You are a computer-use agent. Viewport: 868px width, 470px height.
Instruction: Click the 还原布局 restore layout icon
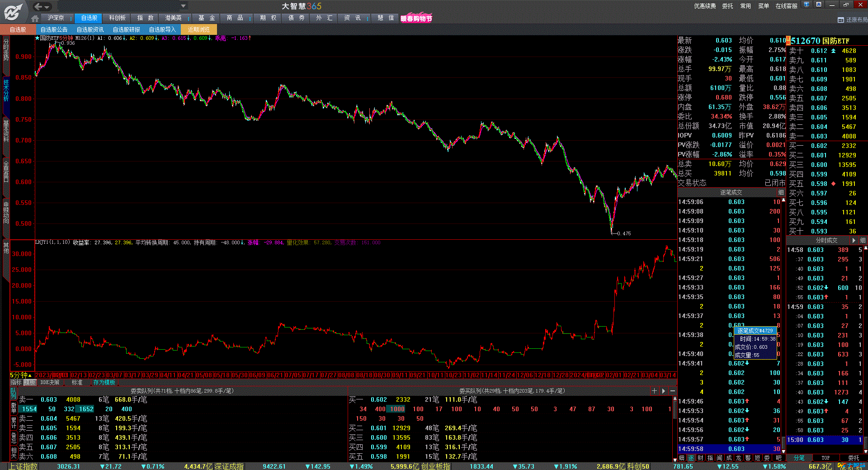tap(840, 20)
